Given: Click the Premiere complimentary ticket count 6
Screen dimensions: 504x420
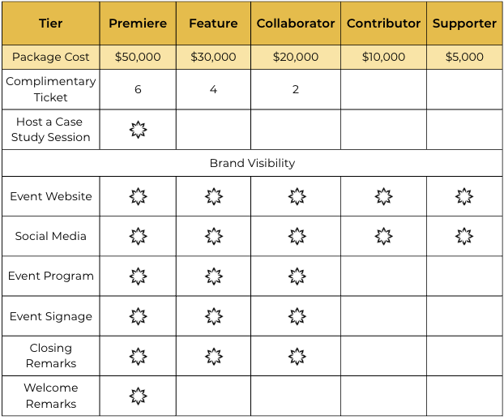Looking at the screenshot, I should (x=138, y=89).
